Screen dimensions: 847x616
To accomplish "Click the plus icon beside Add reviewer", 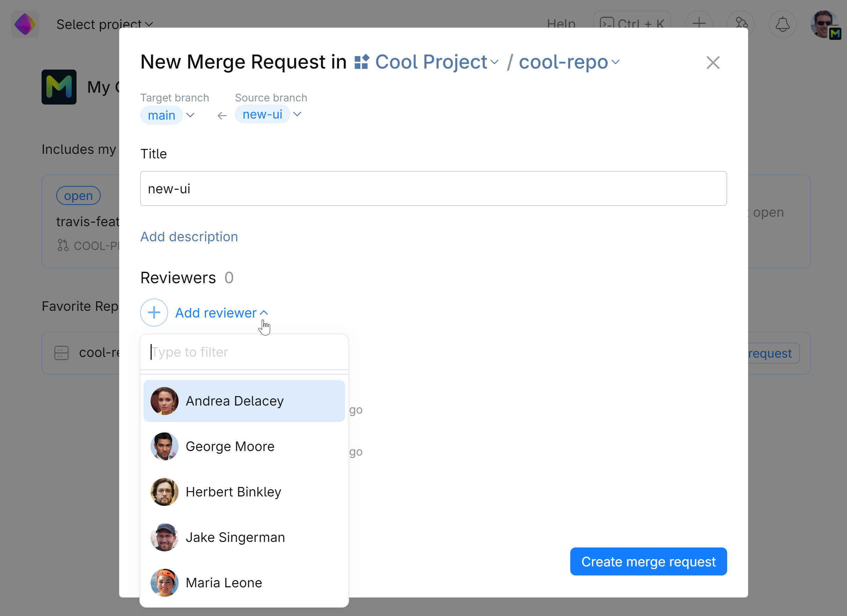I will 154,312.
